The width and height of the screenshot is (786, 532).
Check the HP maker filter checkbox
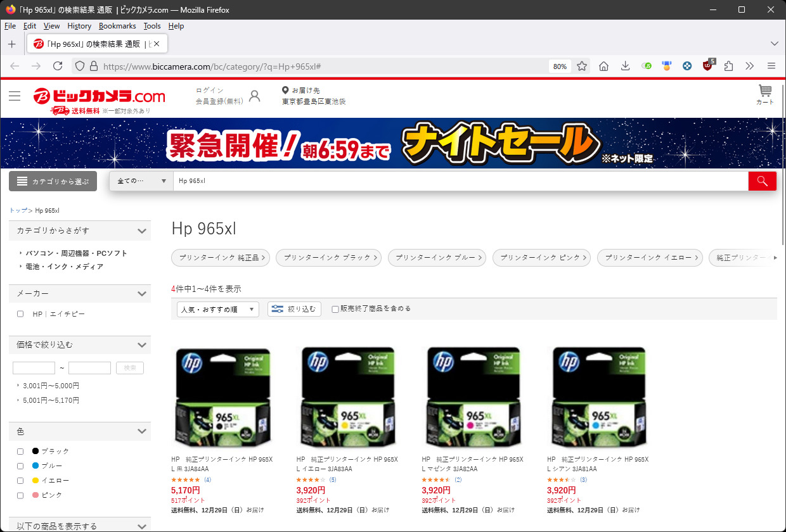point(20,314)
